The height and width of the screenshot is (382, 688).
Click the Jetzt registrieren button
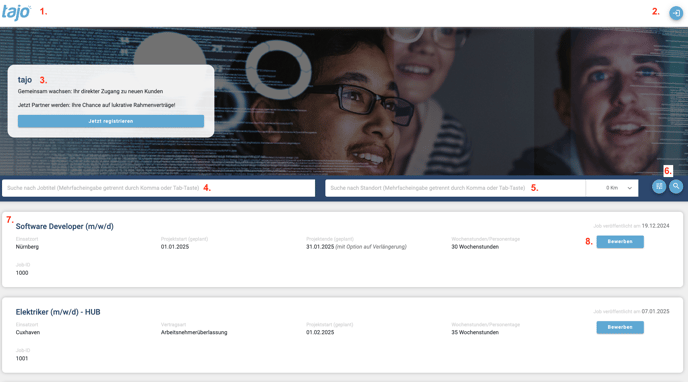coord(111,121)
